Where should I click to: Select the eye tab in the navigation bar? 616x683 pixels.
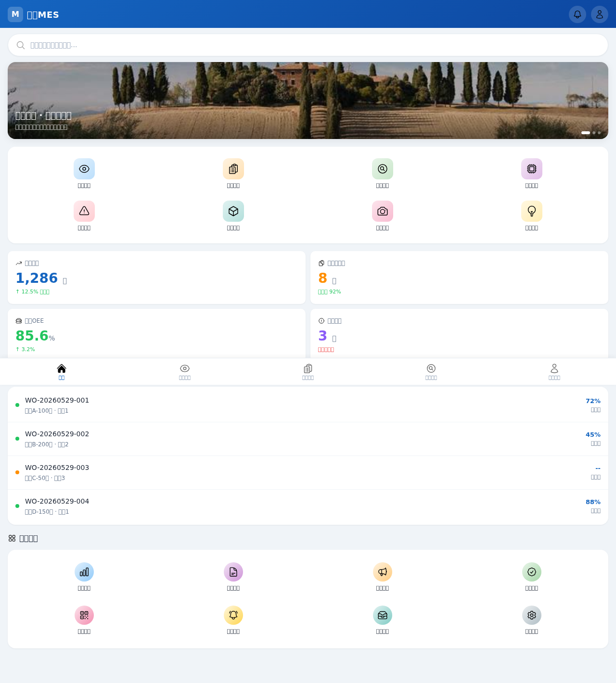pyautogui.click(x=185, y=372)
